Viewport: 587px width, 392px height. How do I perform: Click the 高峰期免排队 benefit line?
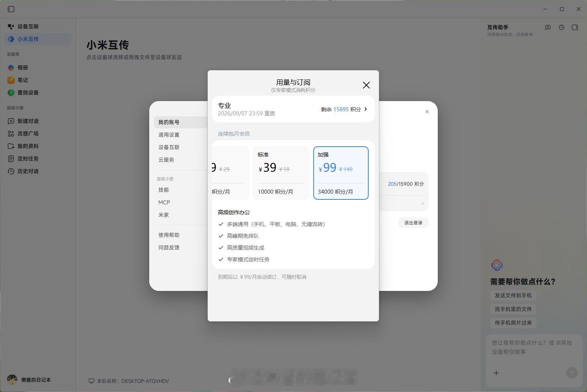pos(243,236)
